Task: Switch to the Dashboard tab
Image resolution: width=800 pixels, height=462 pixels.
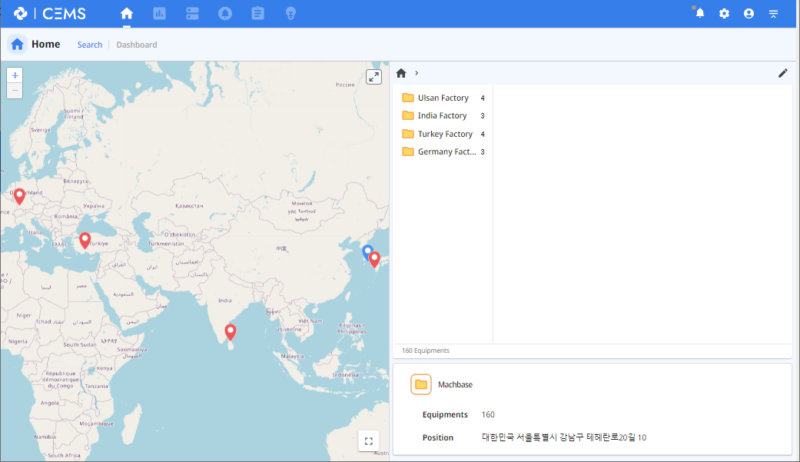Action: click(137, 45)
